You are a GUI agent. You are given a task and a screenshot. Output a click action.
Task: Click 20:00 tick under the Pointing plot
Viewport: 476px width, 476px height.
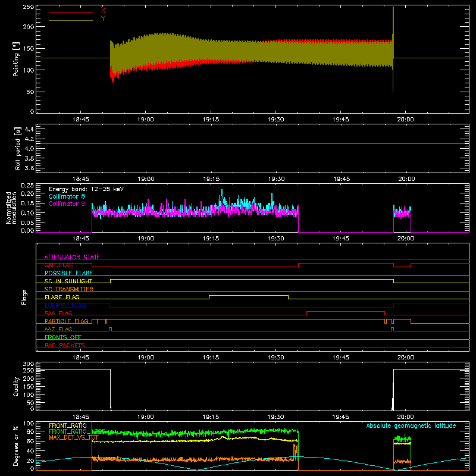(x=406, y=120)
